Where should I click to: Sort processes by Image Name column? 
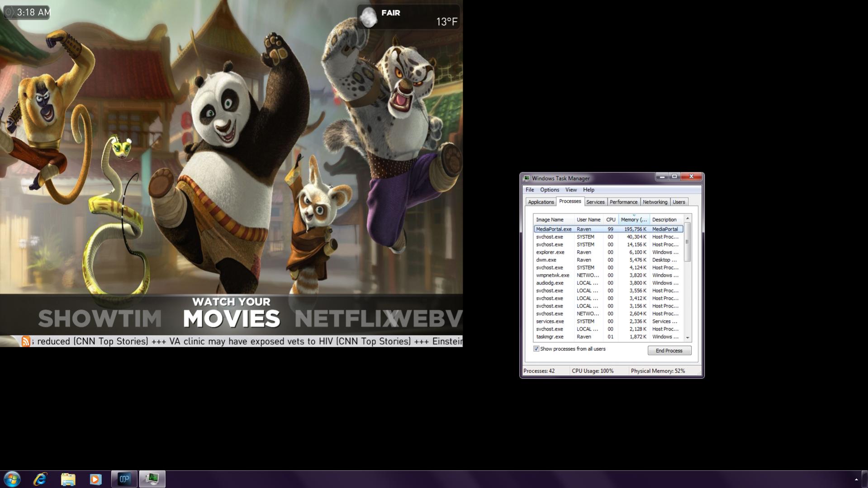coord(554,220)
